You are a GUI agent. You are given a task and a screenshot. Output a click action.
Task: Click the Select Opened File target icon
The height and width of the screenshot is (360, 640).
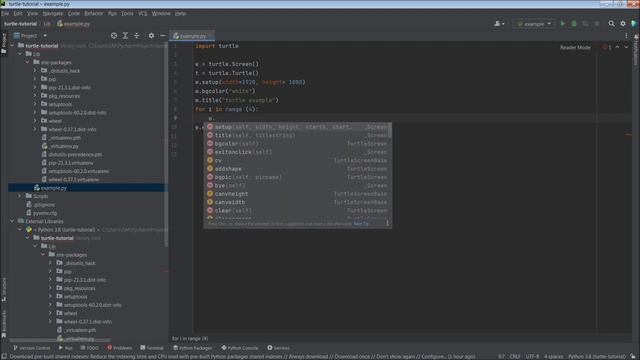[x=114, y=36]
